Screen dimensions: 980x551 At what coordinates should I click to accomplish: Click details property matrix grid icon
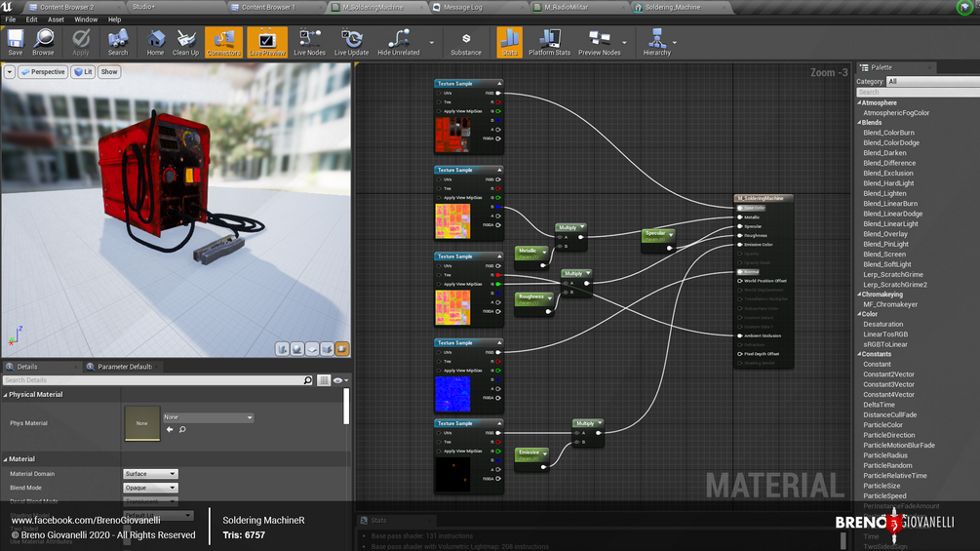point(324,379)
